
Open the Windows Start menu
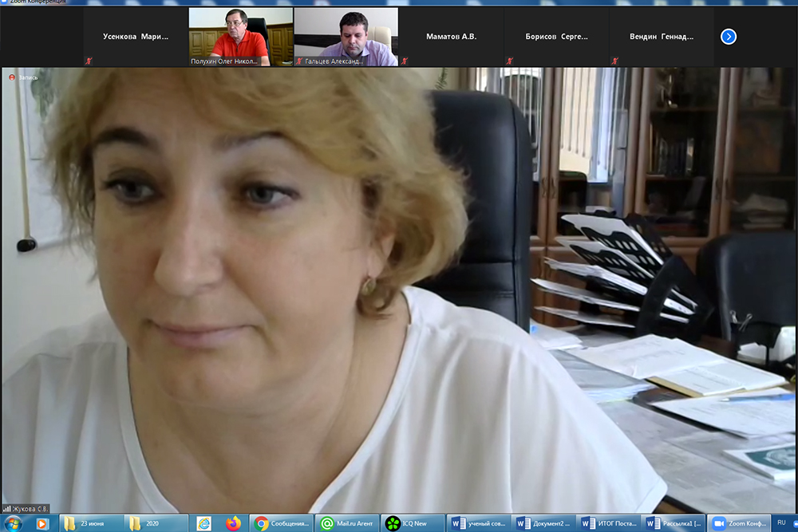(12, 523)
